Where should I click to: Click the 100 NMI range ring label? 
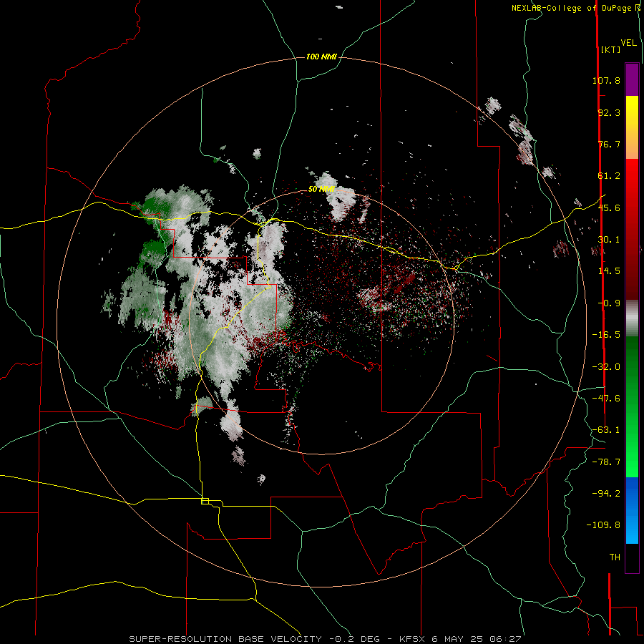click(x=321, y=57)
